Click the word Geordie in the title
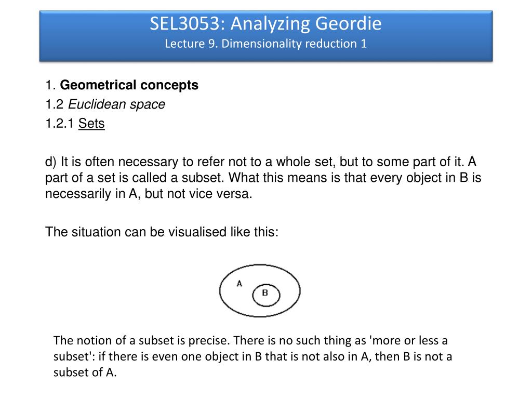The height and width of the screenshot is (399, 532). [x=349, y=24]
